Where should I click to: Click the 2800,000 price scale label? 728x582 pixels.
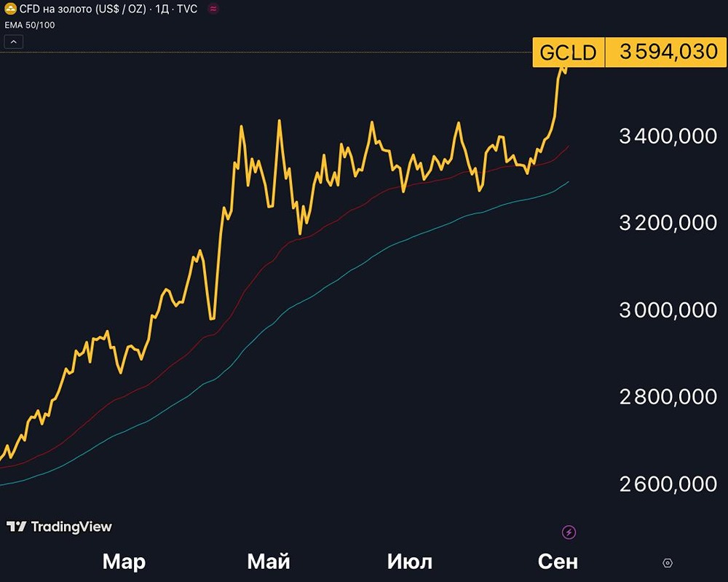[668, 397]
